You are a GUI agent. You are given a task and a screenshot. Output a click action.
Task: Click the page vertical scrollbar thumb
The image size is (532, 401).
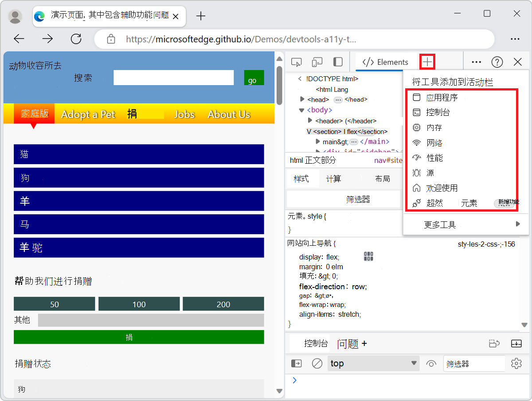coord(279,85)
